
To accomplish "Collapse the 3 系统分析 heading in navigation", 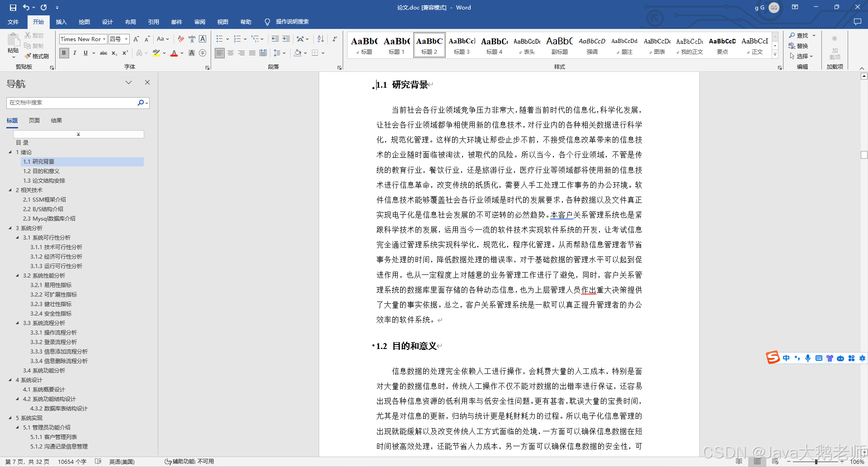I will pos(10,228).
